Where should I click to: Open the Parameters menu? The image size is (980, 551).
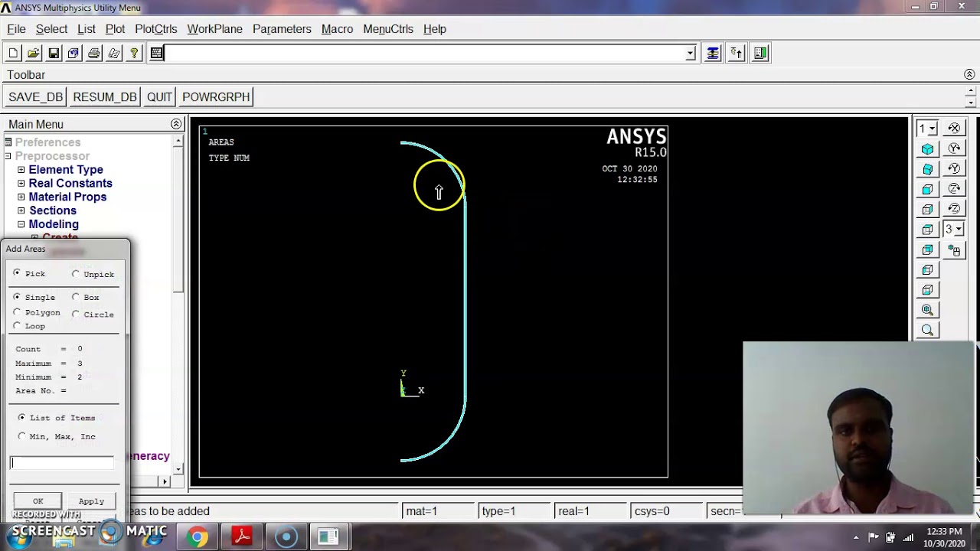[x=282, y=29]
